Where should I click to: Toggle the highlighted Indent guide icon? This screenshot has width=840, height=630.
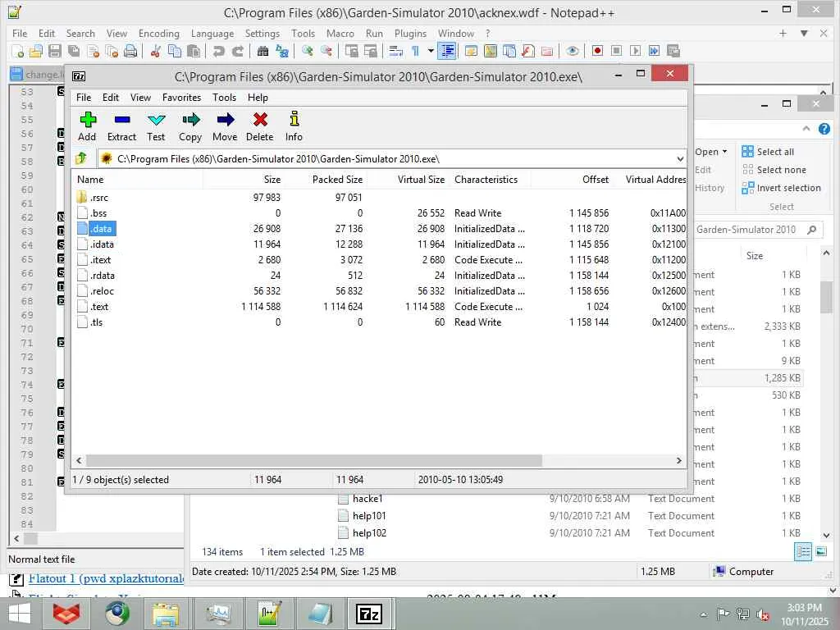point(447,51)
